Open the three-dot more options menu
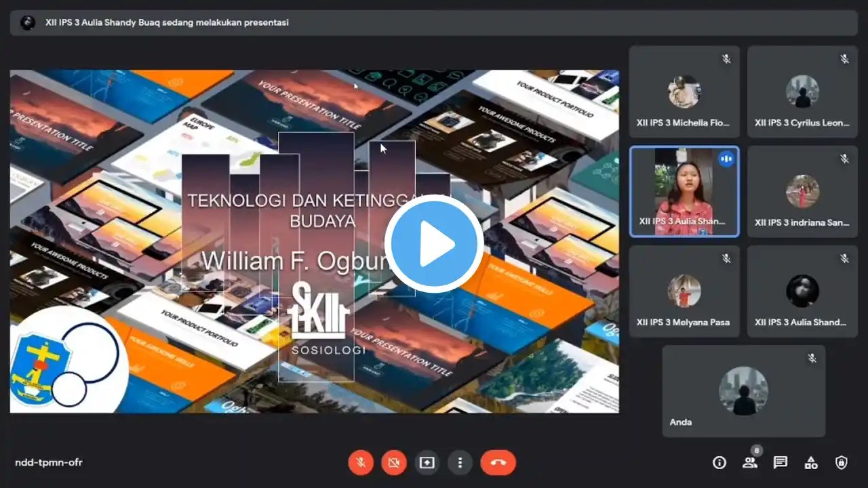 [x=460, y=463]
